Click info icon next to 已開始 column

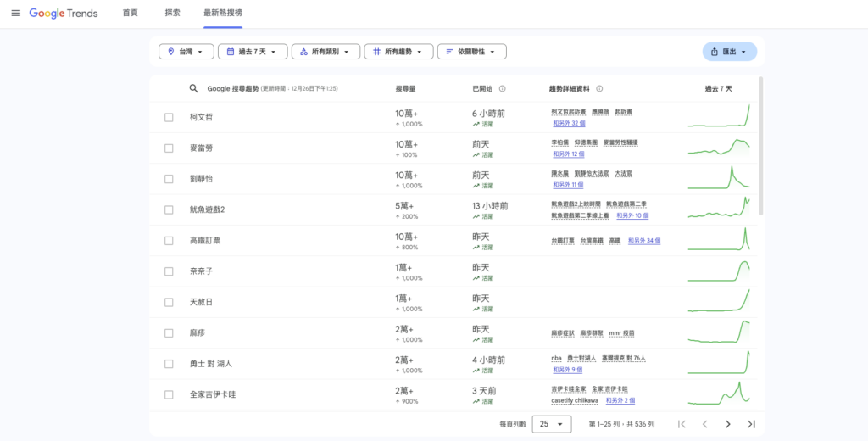[x=502, y=89]
